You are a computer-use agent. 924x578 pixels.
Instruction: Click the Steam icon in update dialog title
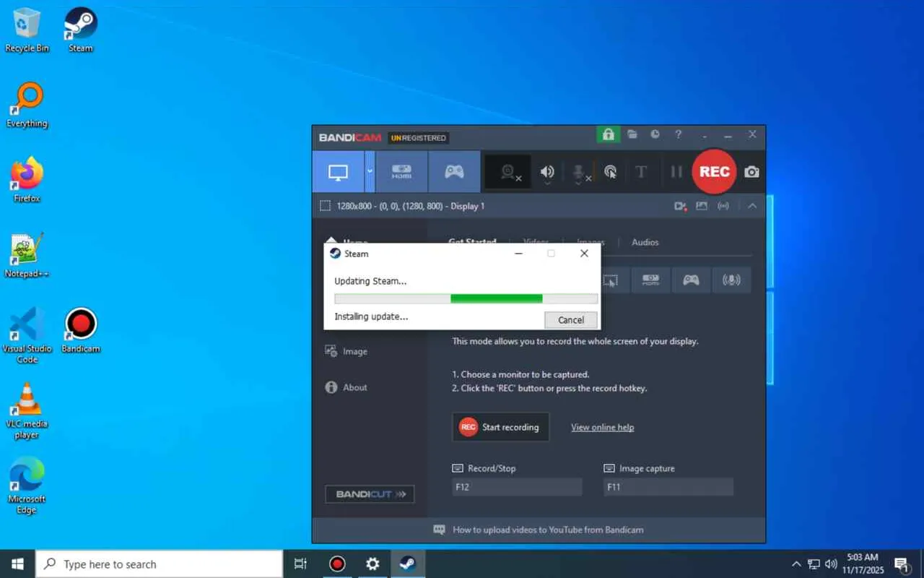point(335,254)
